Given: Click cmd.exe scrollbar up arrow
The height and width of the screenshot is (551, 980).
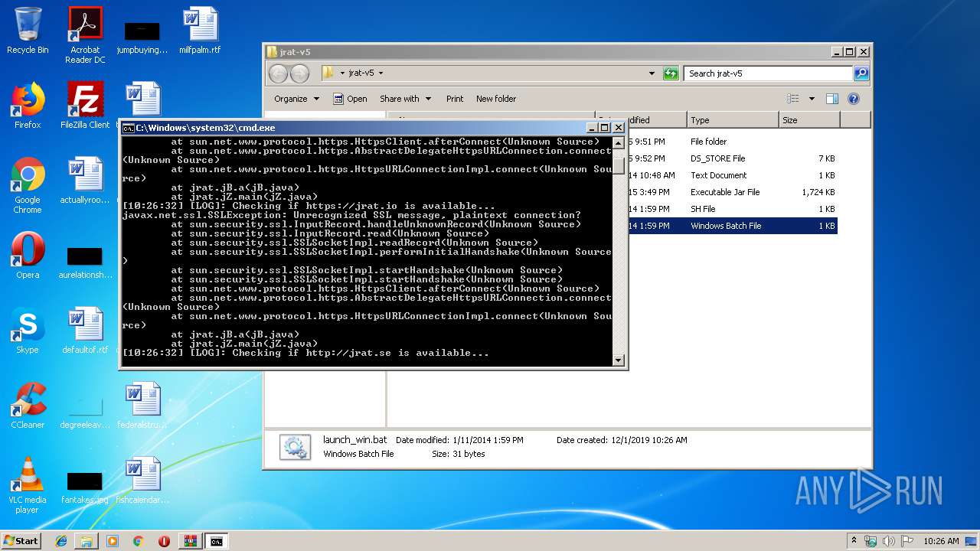Looking at the screenshot, I should coord(619,142).
